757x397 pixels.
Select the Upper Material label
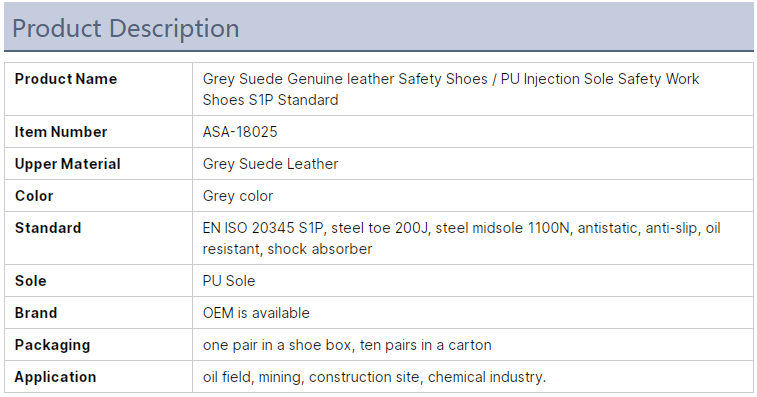(68, 164)
